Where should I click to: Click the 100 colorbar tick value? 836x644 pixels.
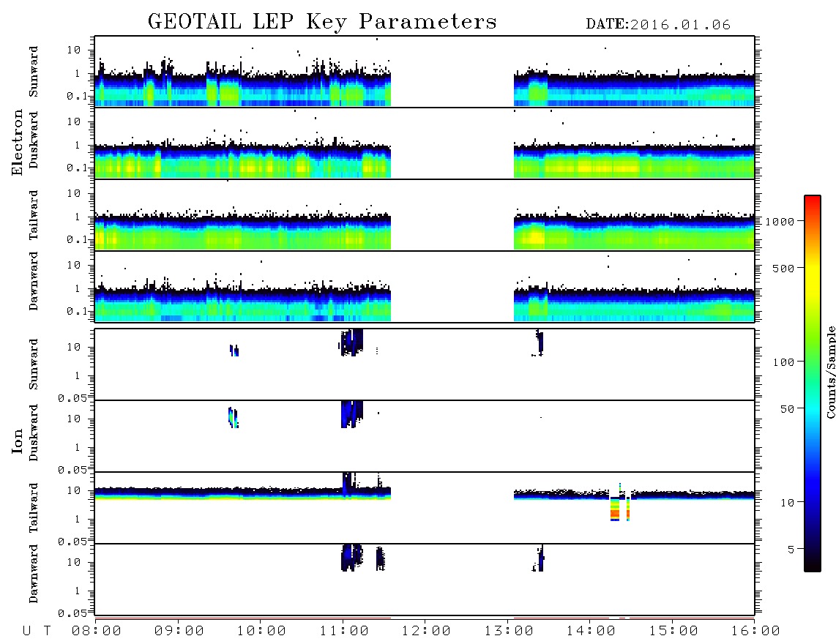pos(784,362)
